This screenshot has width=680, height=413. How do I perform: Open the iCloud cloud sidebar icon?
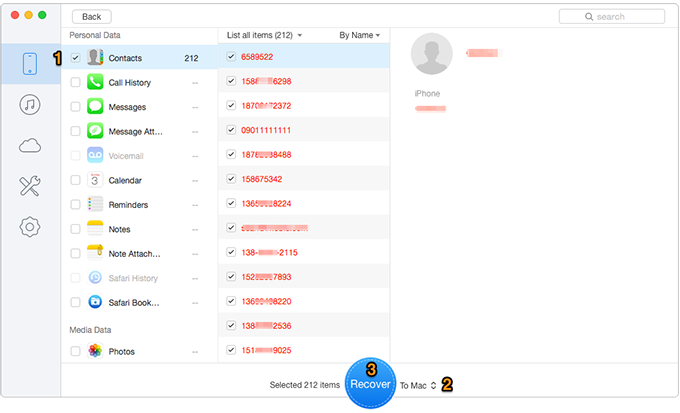click(x=30, y=145)
